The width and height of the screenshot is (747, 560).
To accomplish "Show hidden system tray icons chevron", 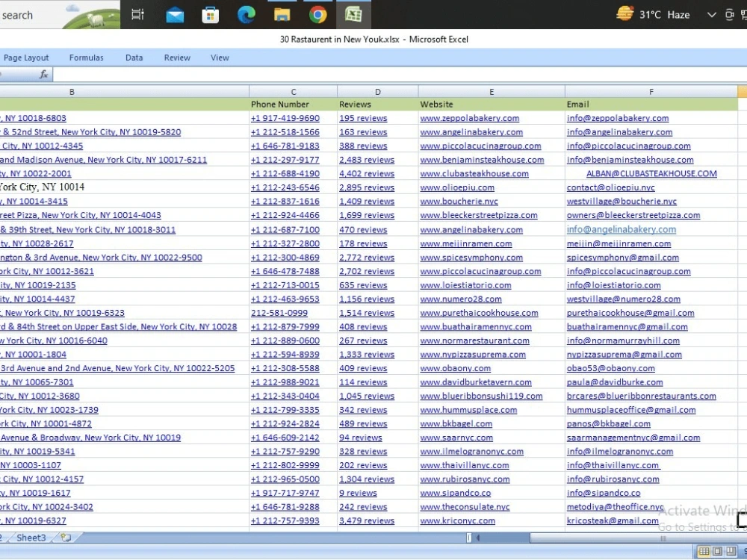I will click(x=711, y=15).
